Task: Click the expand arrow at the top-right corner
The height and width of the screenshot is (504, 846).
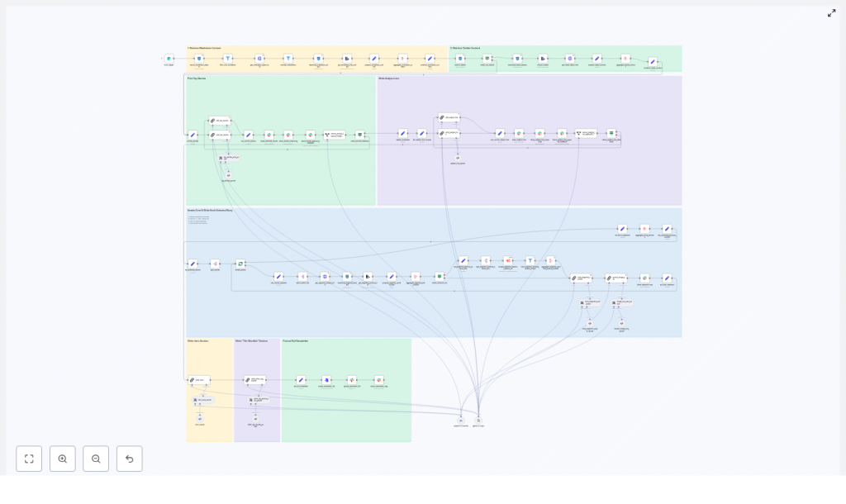Action: click(832, 12)
